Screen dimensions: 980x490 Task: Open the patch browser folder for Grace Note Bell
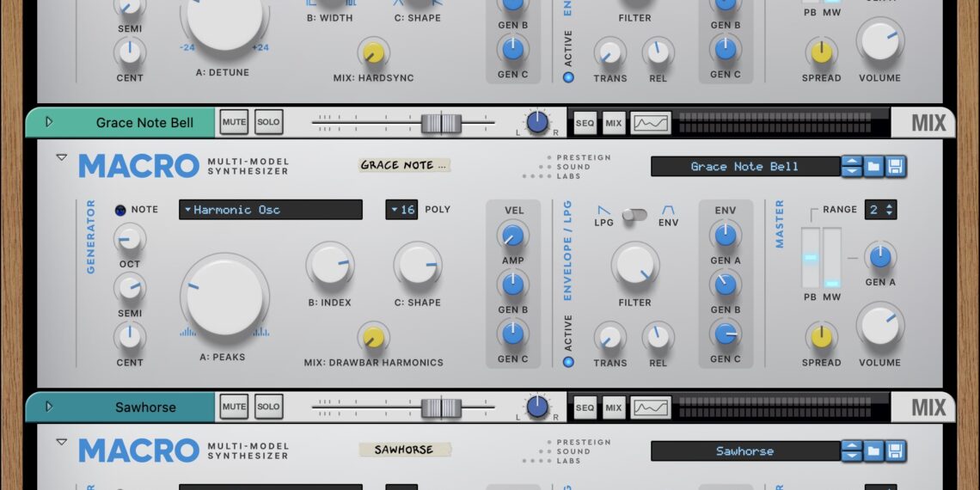(873, 167)
